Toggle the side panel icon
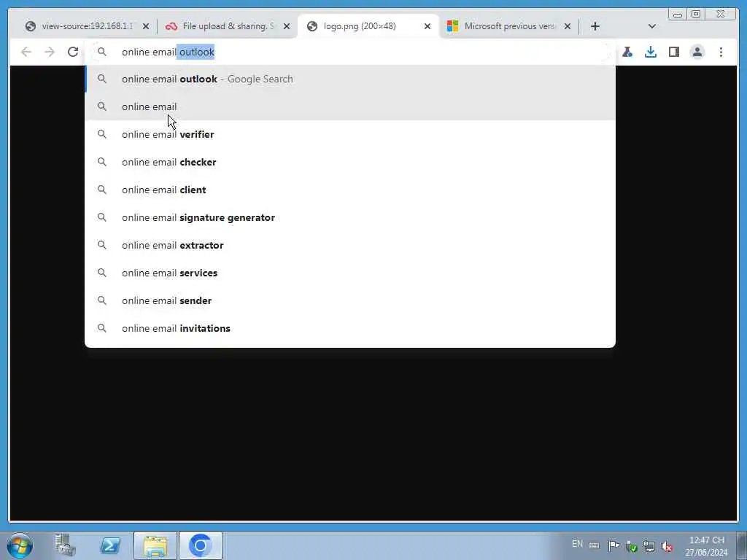 tap(673, 52)
